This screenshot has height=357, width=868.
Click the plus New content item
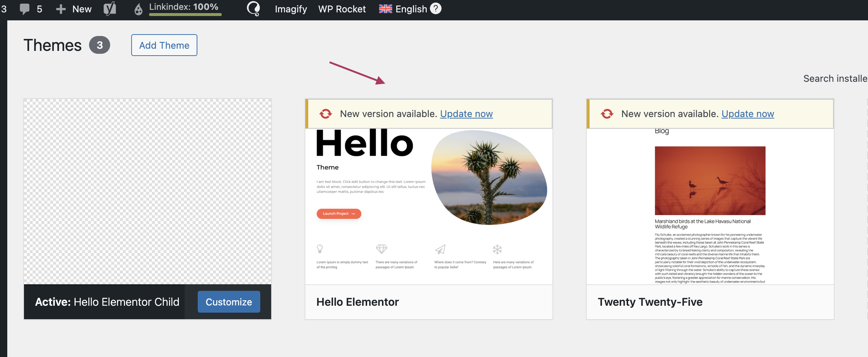74,9
